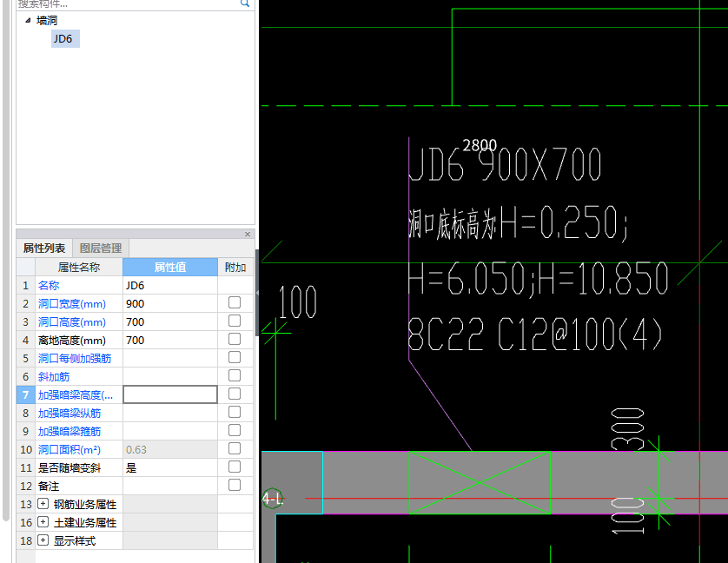The width and height of the screenshot is (728, 563).
Task: Edit the 名称 value JD6
Action: (x=170, y=285)
